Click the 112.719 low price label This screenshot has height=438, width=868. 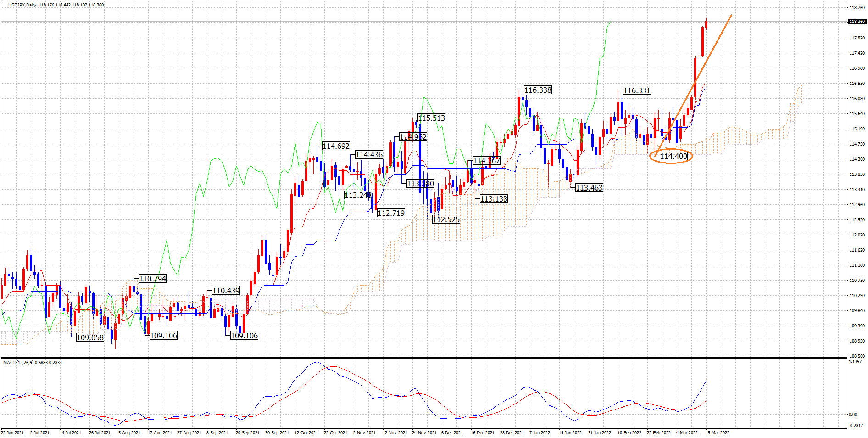pyautogui.click(x=391, y=213)
